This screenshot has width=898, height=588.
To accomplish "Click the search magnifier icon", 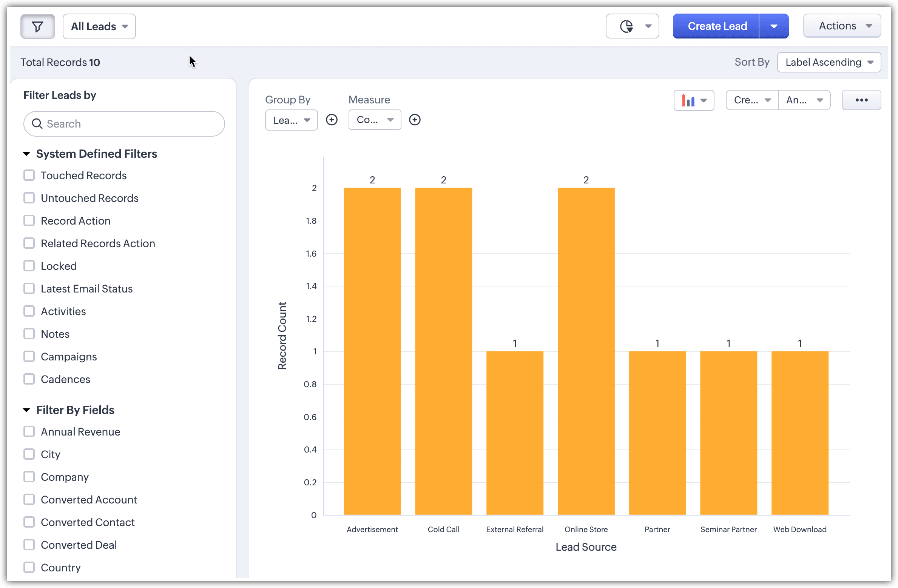I will 37,124.
